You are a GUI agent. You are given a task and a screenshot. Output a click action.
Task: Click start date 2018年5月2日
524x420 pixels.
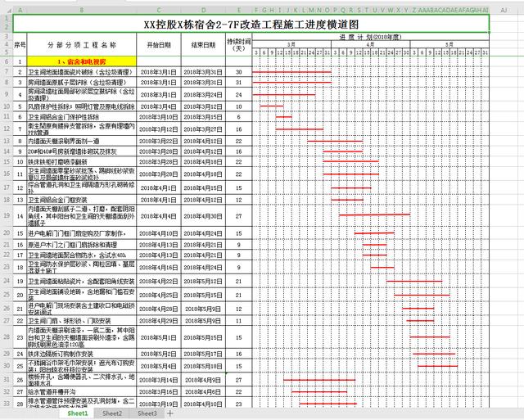coord(159,354)
